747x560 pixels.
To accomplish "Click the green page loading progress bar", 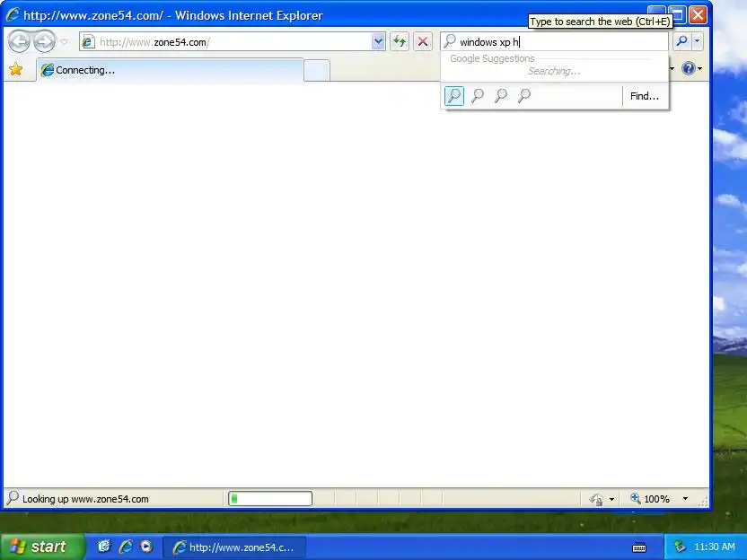I will [x=270, y=499].
